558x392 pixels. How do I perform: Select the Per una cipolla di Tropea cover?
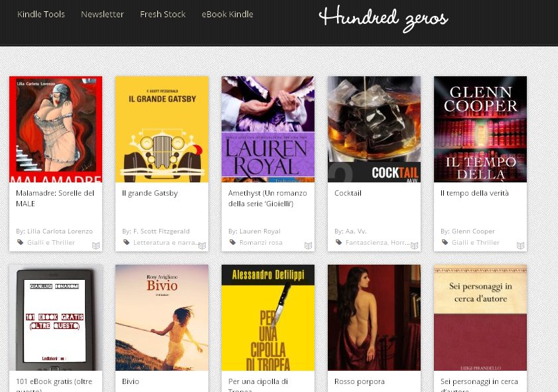268,317
